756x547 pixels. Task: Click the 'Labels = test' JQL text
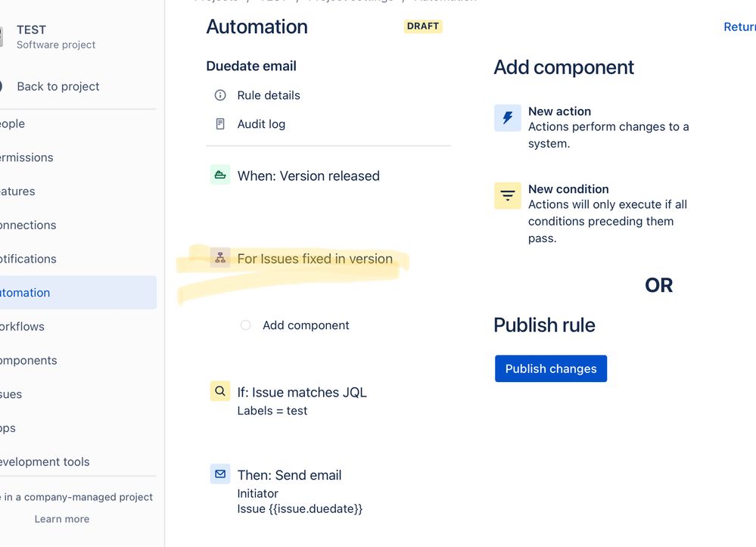coord(272,411)
